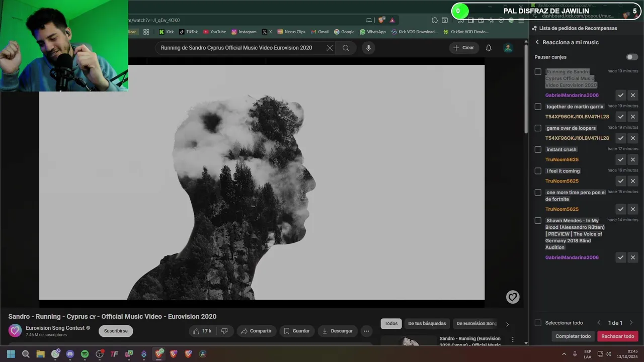Screen dimensions: 644x362
Task: Open WhatsApp bookmark
Action: pos(373,32)
